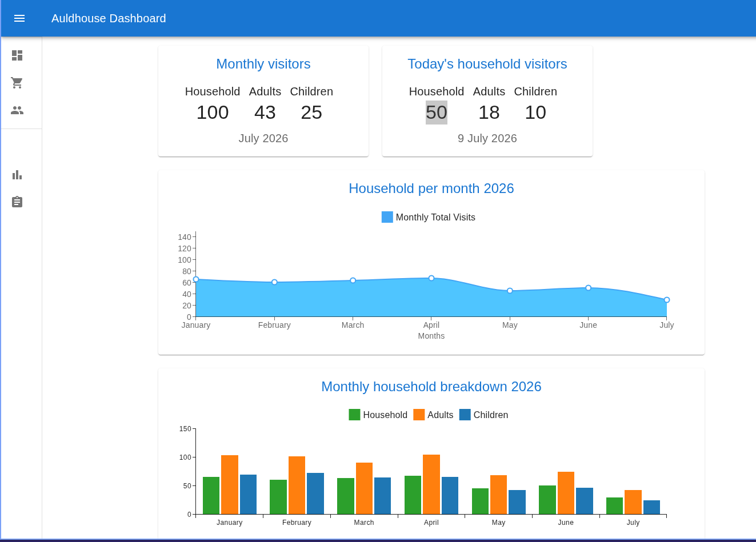Click the Months x-axis title
Screen dimensions: 756x542
431,336
